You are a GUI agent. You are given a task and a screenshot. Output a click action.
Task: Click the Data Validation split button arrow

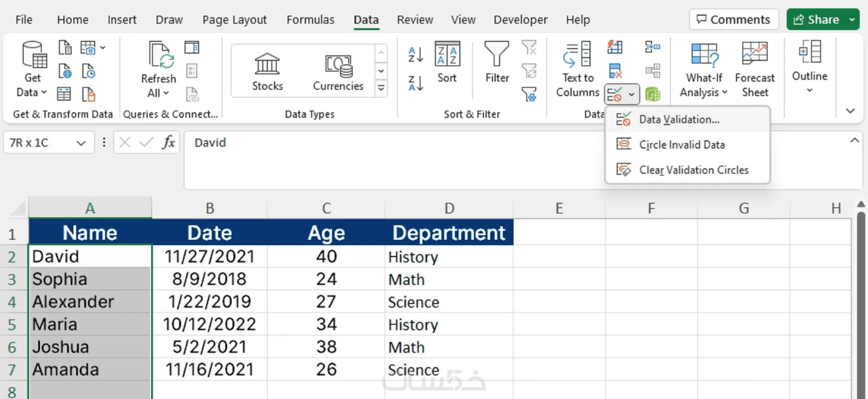coord(631,95)
